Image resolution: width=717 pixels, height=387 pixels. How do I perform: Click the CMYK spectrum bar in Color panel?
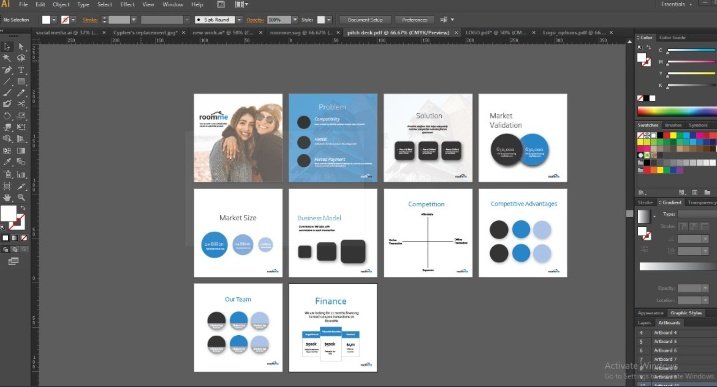coord(677,111)
